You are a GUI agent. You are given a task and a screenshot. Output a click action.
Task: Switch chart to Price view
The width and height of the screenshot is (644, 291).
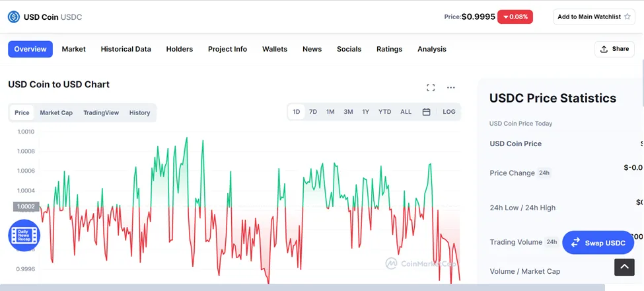pos(22,112)
